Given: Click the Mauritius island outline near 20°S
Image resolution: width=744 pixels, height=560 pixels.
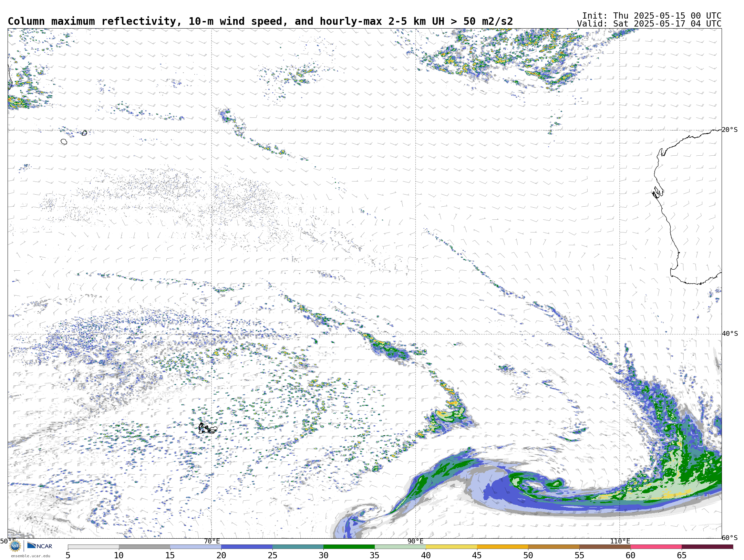Looking at the screenshot, I should (x=85, y=133).
